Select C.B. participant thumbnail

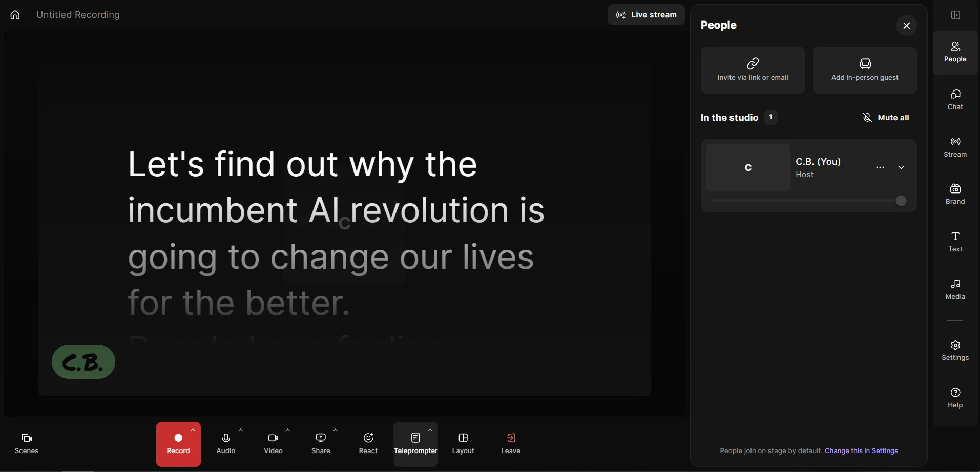pyautogui.click(x=748, y=168)
